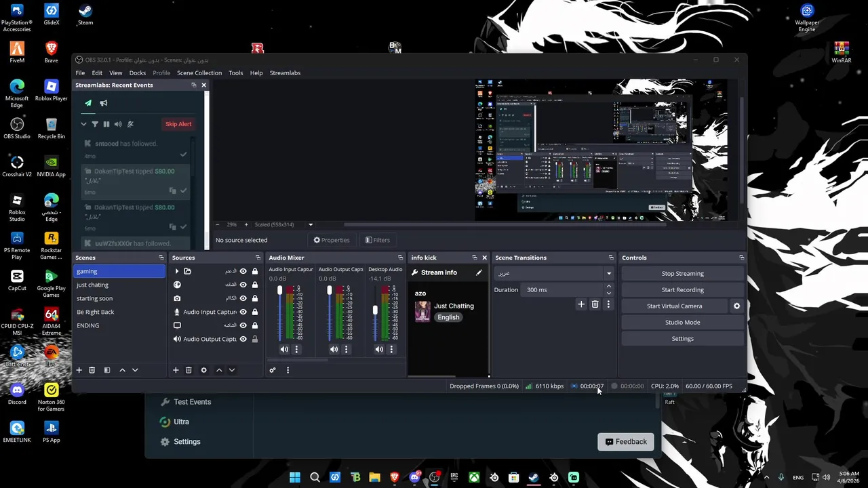Mute the Desktop Audio mixer channel
Image resolution: width=868 pixels, height=488 pixels.
tap(379, 350)
